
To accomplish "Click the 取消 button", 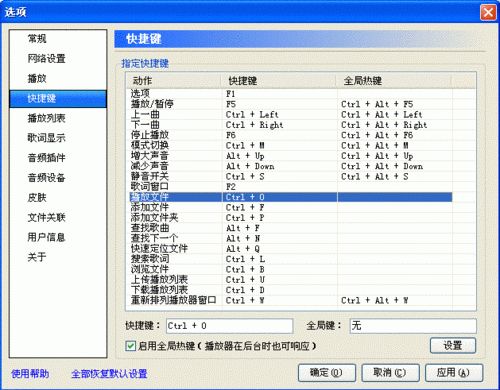I will [390, 372].
